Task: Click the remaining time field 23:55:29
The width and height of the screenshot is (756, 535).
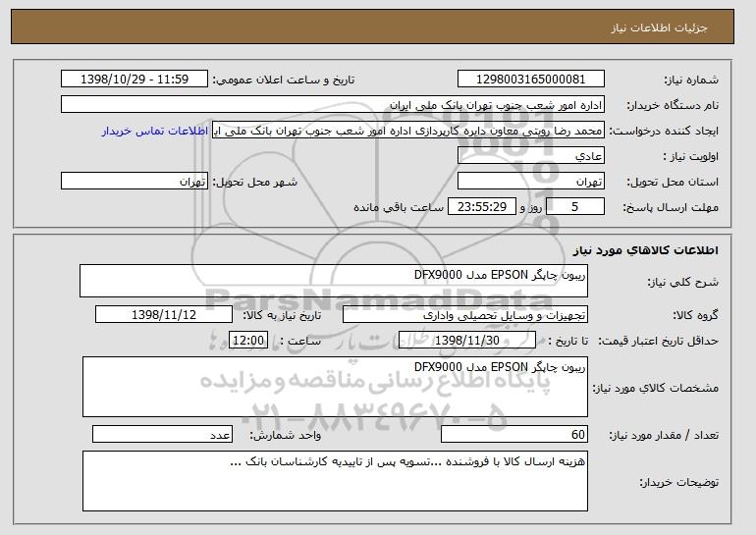Action: (x=482, y=207)
